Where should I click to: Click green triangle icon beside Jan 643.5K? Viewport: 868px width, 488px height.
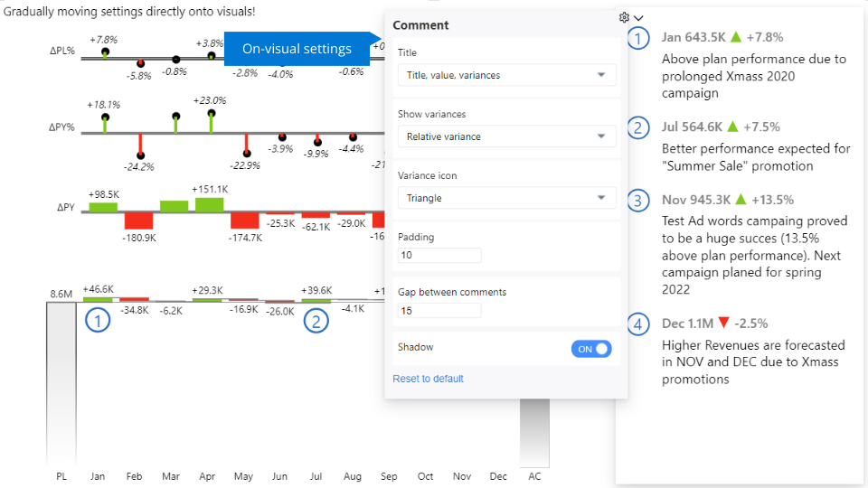click(x=735, y=38)
